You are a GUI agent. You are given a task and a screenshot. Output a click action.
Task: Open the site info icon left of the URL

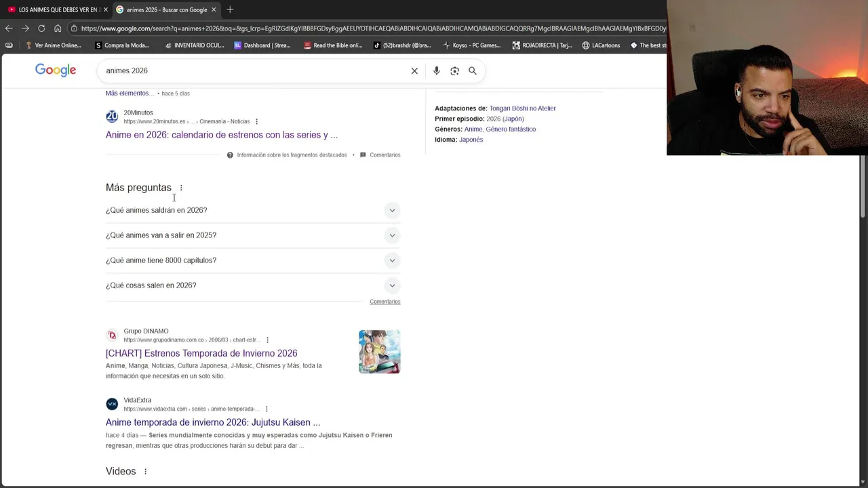click(73, 28)
